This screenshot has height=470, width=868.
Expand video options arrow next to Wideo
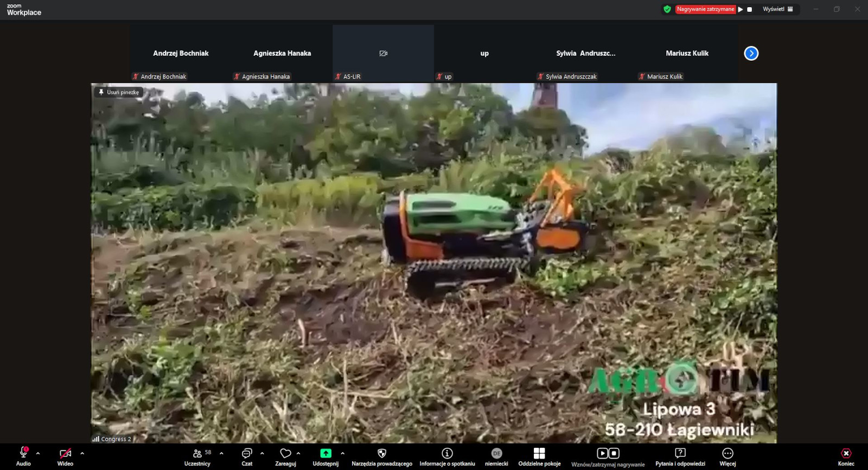(82, 453)
